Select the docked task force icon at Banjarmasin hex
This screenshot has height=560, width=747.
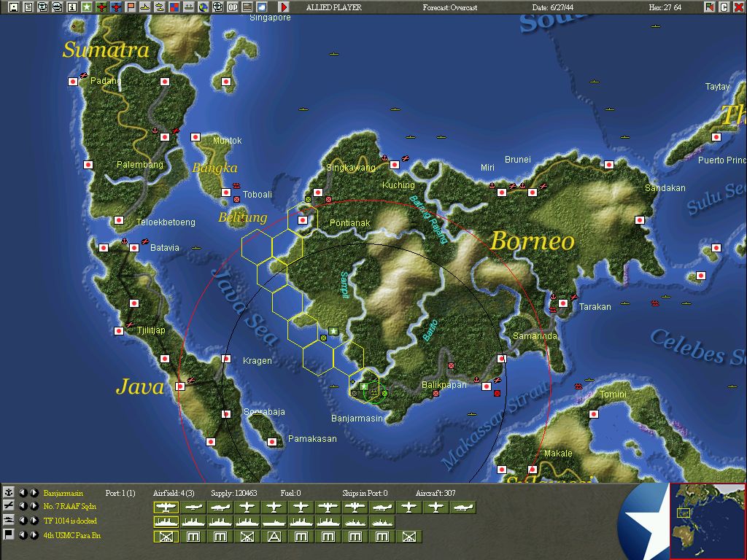[374, 393]
